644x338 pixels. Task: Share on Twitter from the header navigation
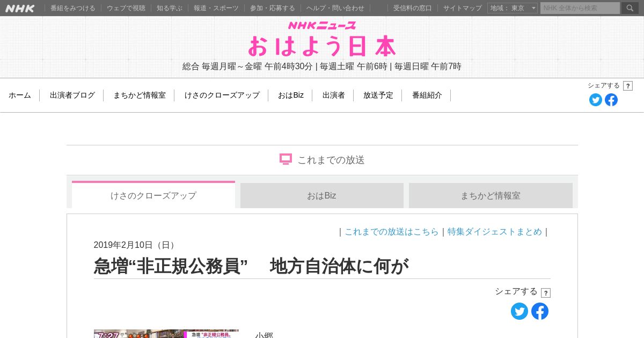[596, 100]
